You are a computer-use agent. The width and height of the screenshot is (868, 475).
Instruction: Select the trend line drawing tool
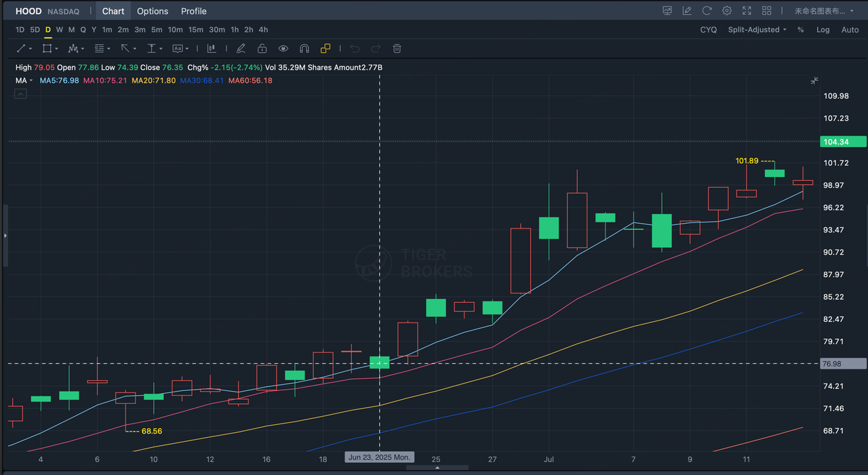pyautogui.click(x=21, y=48)
